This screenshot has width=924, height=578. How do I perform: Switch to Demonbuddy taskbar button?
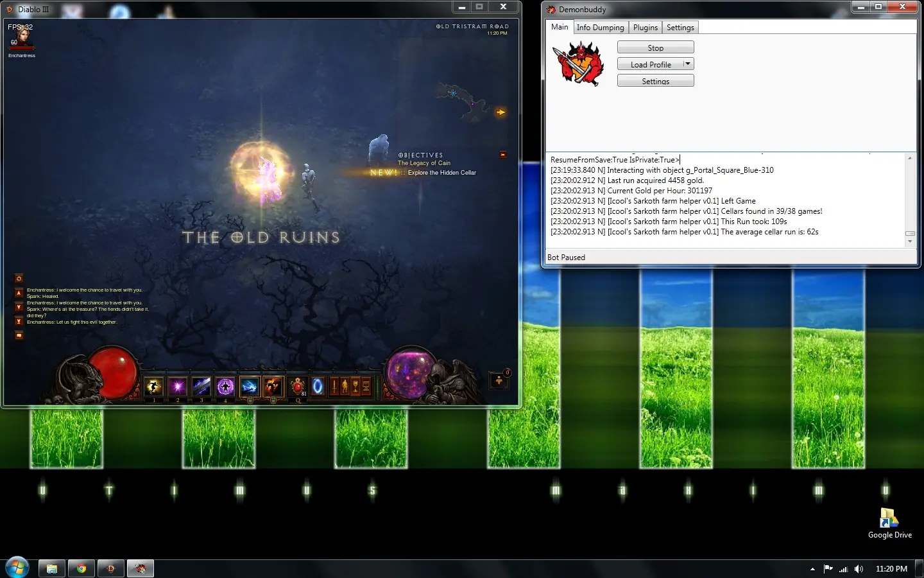point(141,568)
